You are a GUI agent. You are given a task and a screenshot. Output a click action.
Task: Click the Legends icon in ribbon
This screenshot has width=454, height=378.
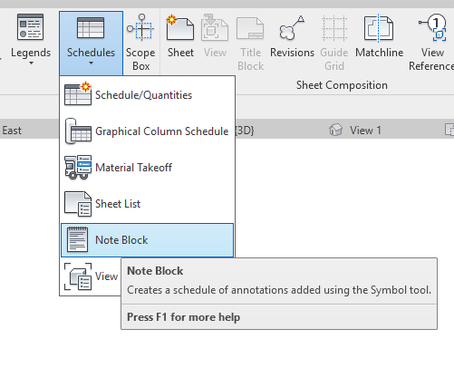30,27
